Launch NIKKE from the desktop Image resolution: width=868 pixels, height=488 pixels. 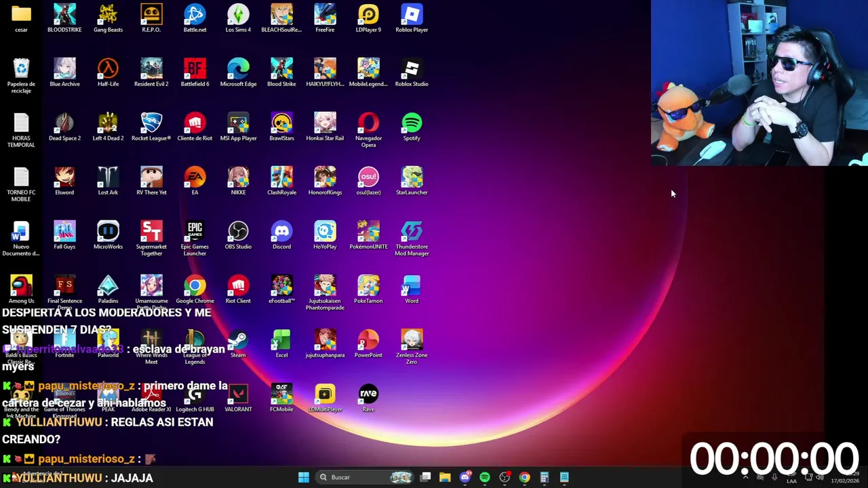point(238,181)
